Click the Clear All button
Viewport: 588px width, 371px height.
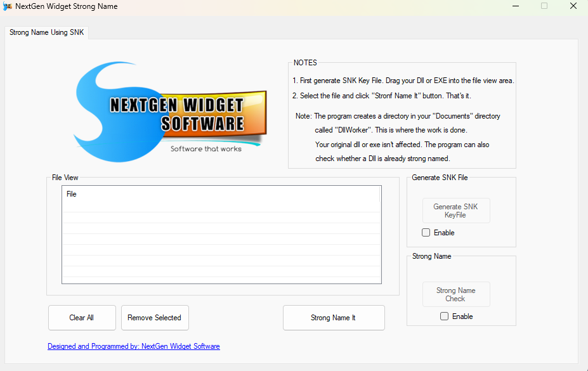point(82,318)
